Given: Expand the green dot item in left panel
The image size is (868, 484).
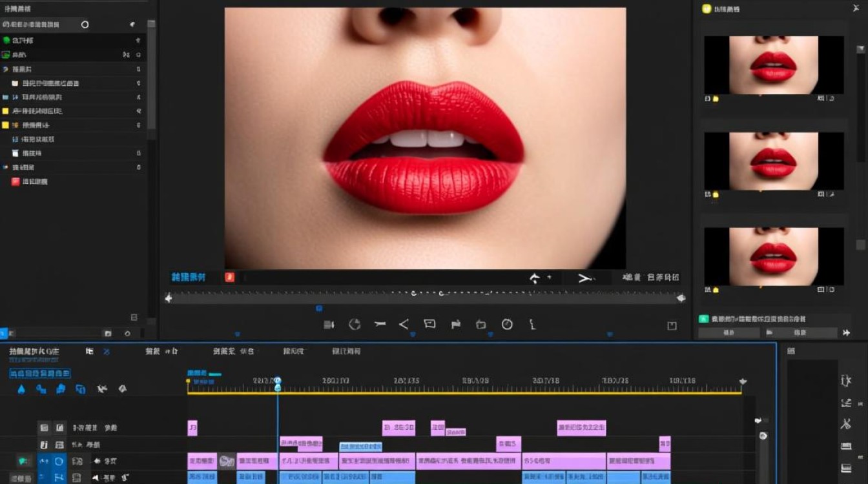Looking at the screenshot, I should pyautogui.click(x=6, y=40).
